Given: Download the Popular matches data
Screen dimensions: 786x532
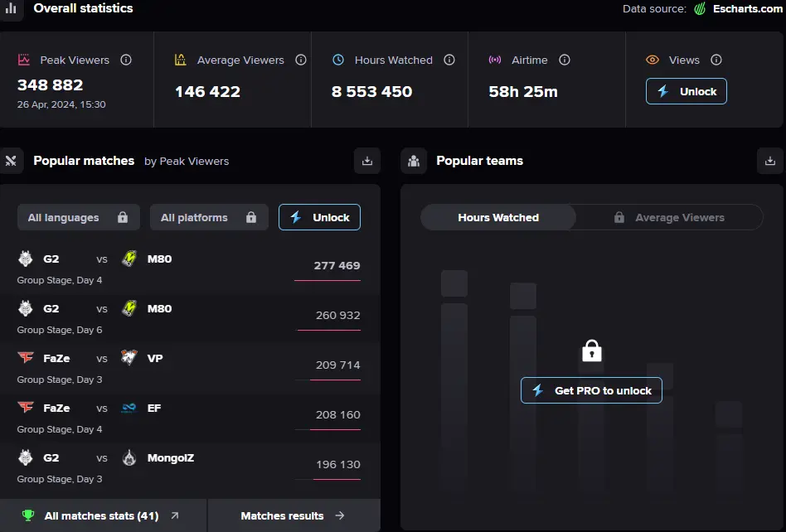Looking at the screenshot, I should pyautogui.click(x=367, y=161).
